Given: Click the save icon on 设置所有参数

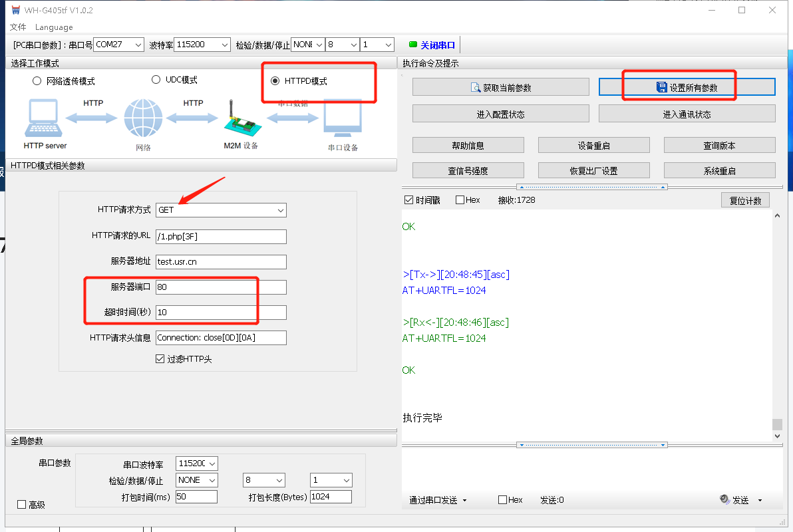Looking at the screenshot, I should click(x=661, y=88).
